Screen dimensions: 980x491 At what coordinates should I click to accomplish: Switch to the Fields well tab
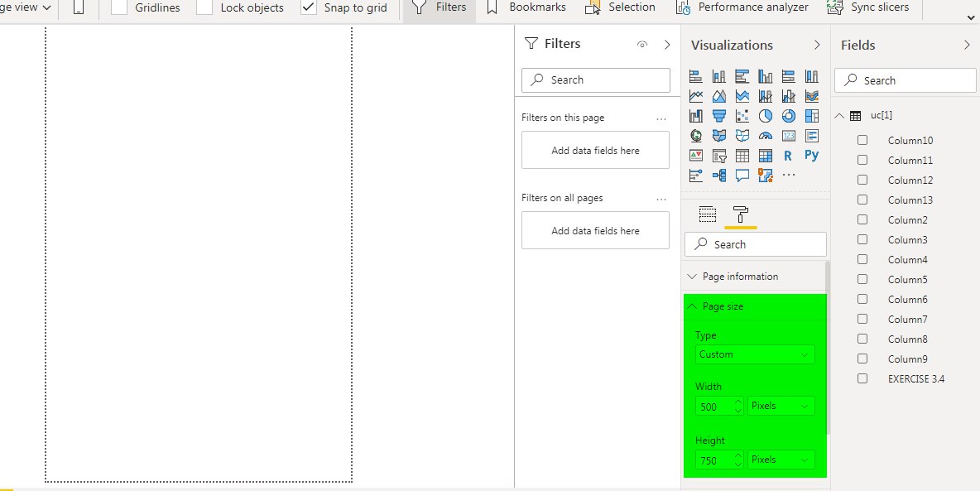707,214
